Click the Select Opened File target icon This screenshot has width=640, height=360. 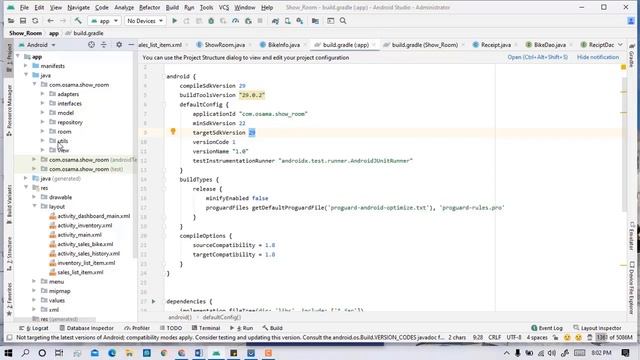pyautogui.click(x=91, y=44)
